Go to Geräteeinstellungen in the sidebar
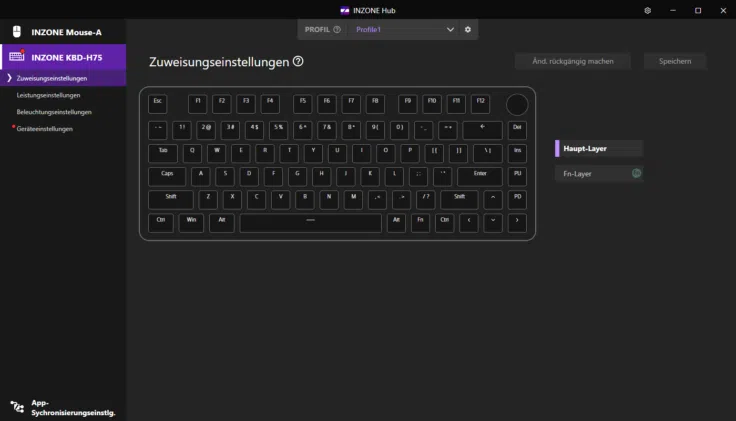The width and height of the screenshot is (736, 421). coord(44,129)
